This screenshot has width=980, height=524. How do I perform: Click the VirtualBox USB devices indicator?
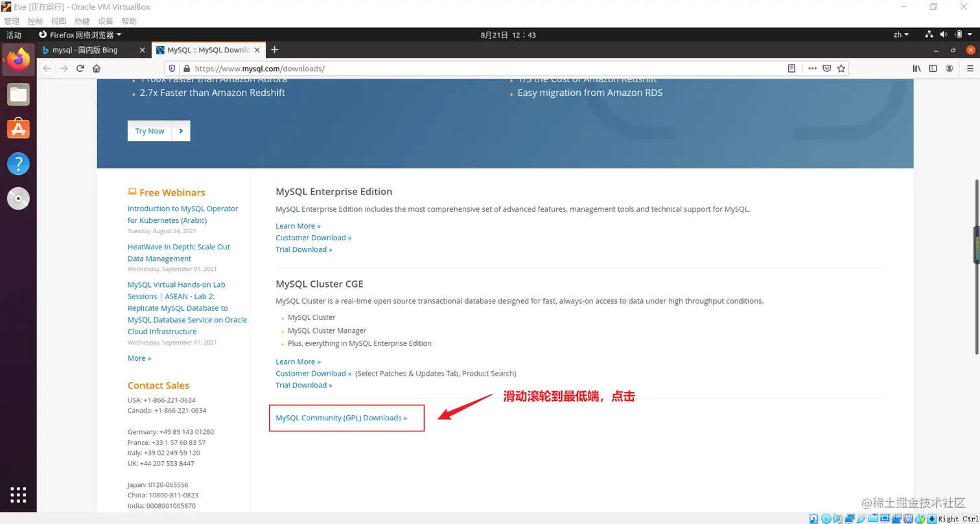pyautogui.click(x=861, y=518)
